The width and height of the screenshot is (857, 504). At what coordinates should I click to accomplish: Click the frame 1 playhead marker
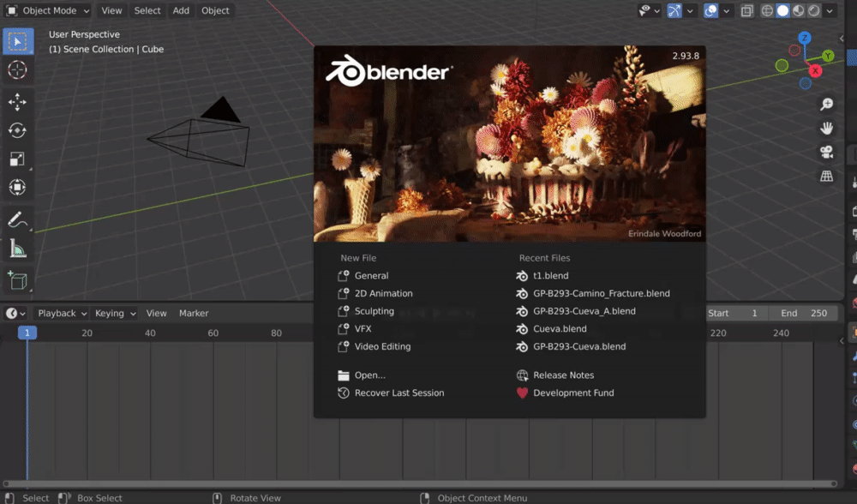point(27,333)
